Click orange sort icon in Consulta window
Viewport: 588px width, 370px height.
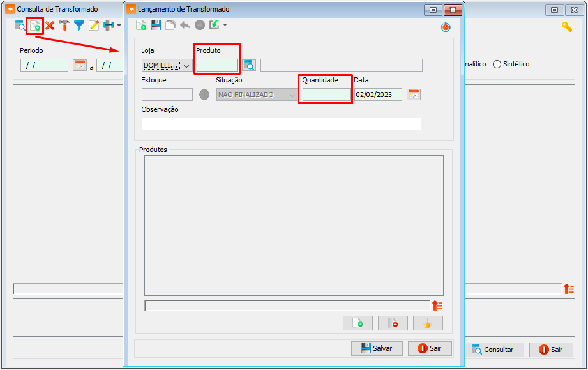(568, 289)
